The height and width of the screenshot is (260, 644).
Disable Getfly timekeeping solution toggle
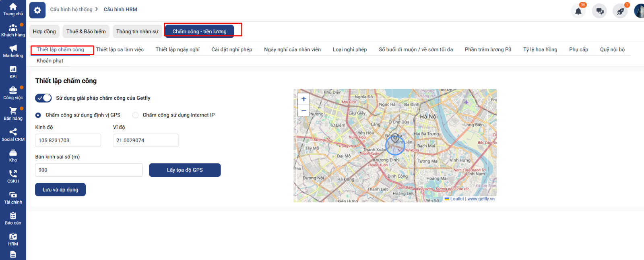tap(43, 98)
